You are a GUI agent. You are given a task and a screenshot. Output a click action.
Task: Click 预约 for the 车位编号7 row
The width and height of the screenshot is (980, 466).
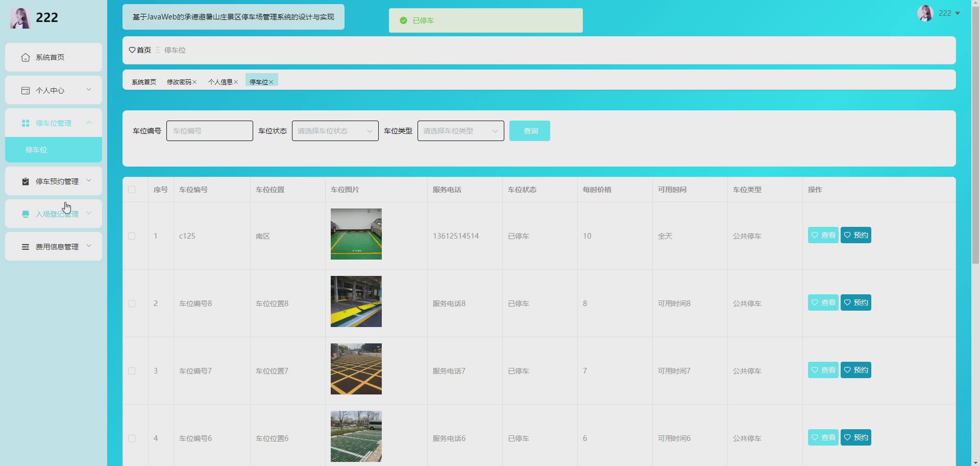coord(856,370)
